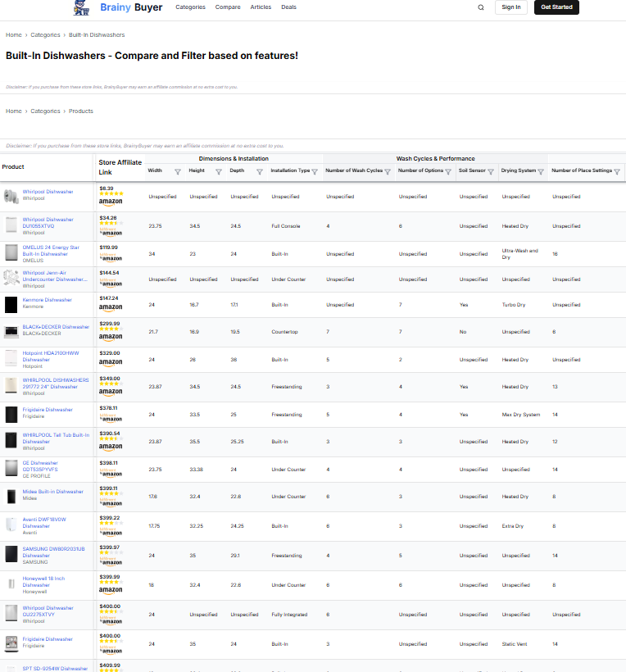This screenshot has width=626, height=672.
Task: Click price $299.99 in BLACK+DECKER row
Action: coord(110,324)
